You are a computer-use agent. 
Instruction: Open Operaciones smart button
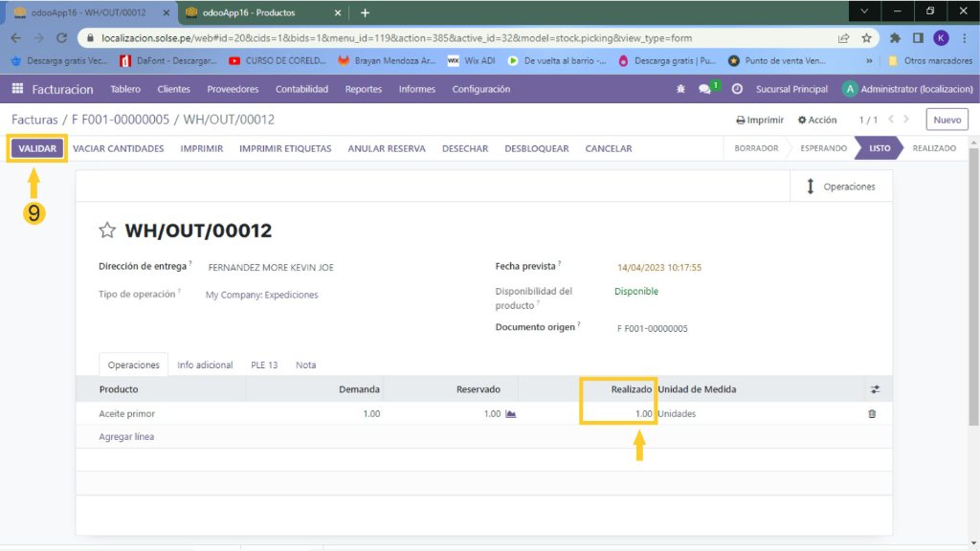pyautogui.click(x=840, y=187)
